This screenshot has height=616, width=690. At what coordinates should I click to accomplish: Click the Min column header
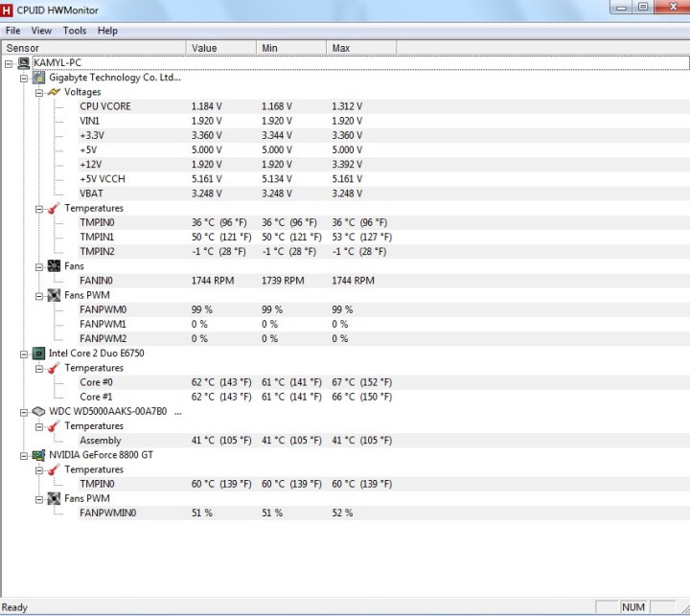[291, 48]
